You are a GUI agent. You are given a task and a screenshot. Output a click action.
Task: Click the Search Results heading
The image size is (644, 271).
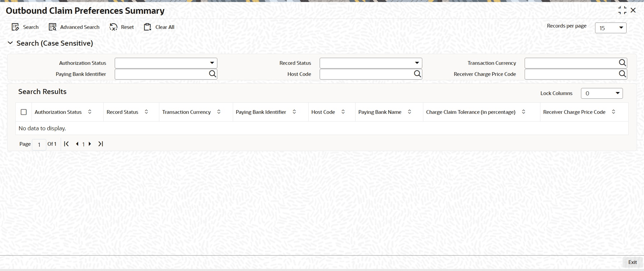coord(42,92)
